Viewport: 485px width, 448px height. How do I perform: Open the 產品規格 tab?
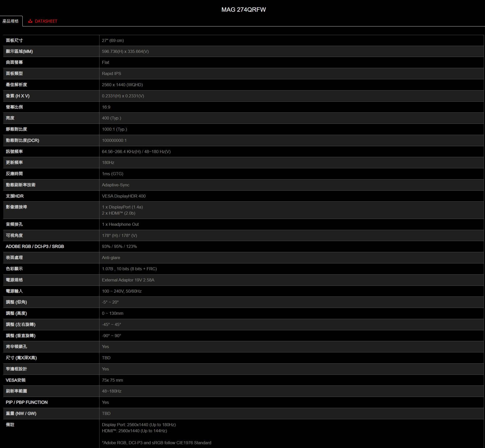[11, 21]
